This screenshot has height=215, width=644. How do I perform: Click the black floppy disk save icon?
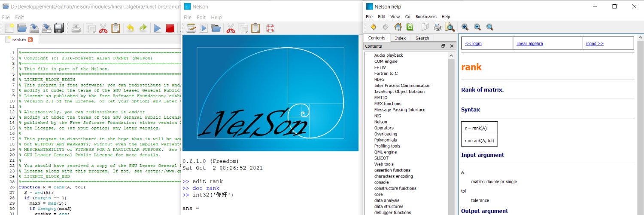tap(59, 28)
